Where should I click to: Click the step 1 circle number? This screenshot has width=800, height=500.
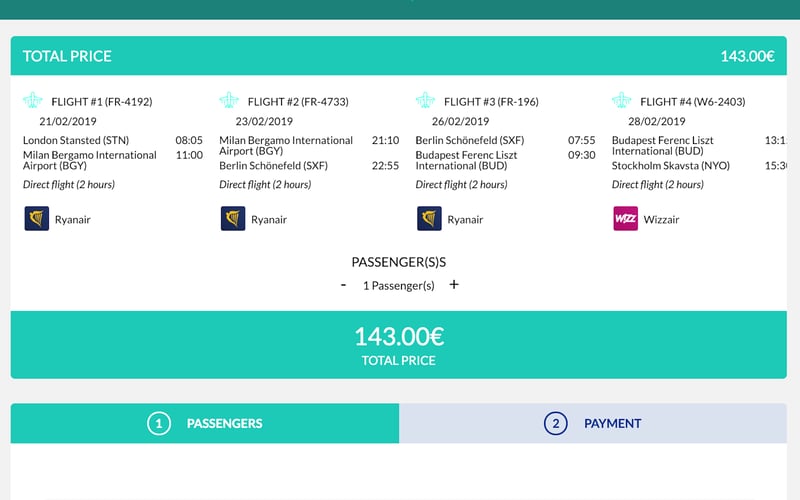158,423
